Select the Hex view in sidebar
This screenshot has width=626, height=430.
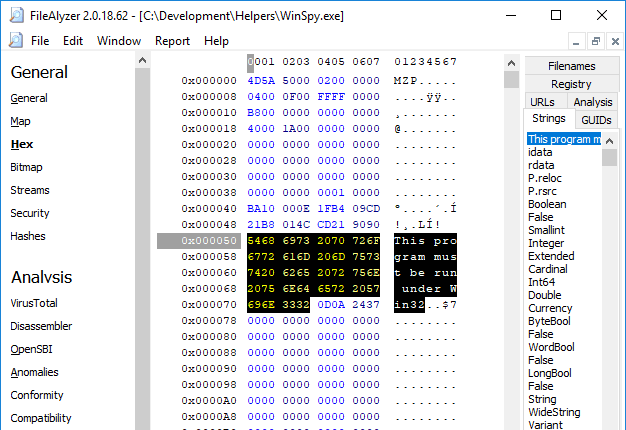(x=22, y=144)
